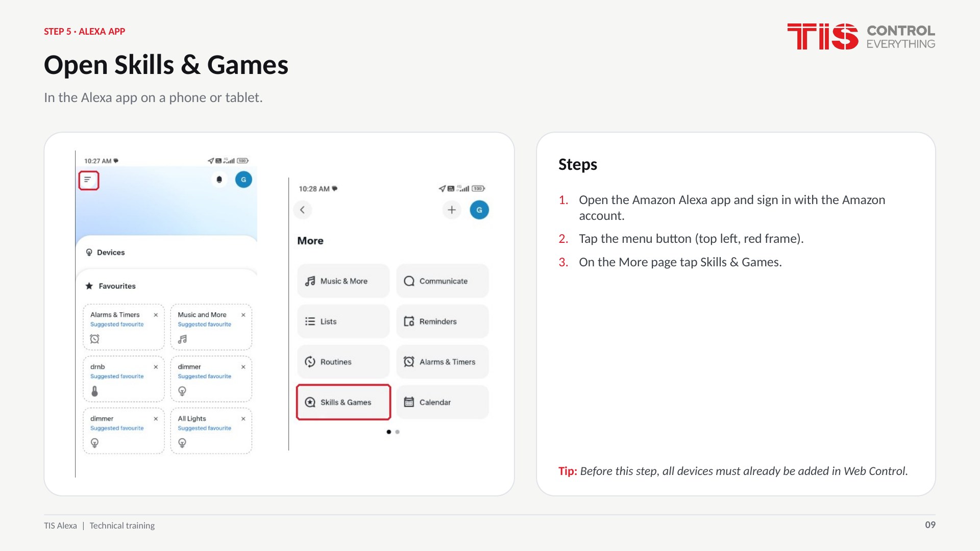Click page number 09 in the footer
This screenshot has width=980, height=551.
click(x=930, y=525)
